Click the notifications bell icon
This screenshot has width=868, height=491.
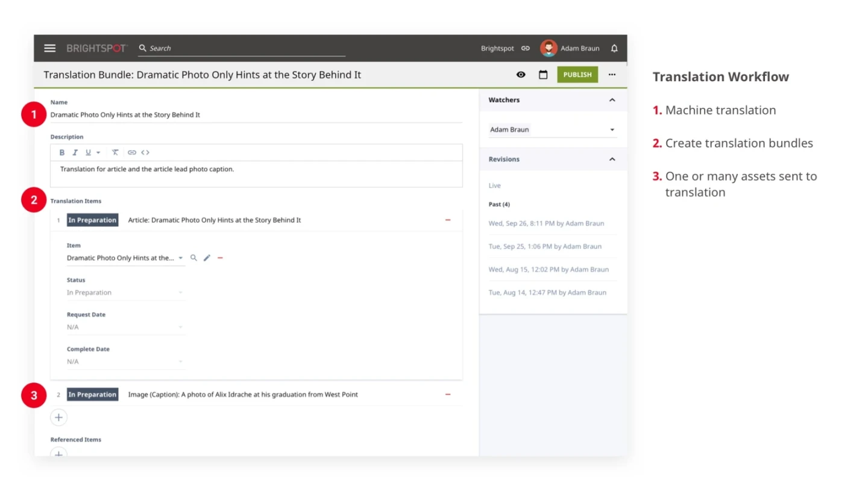(614, 48)
